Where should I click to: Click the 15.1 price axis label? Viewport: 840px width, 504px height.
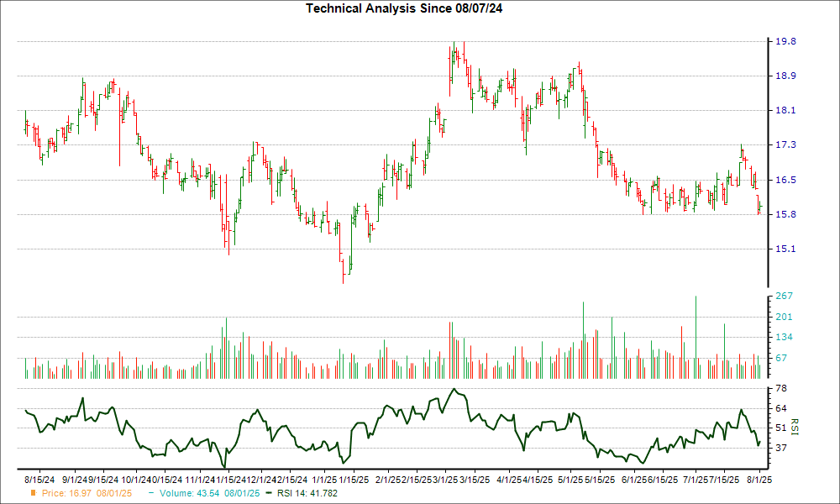(x=785, y=249)
